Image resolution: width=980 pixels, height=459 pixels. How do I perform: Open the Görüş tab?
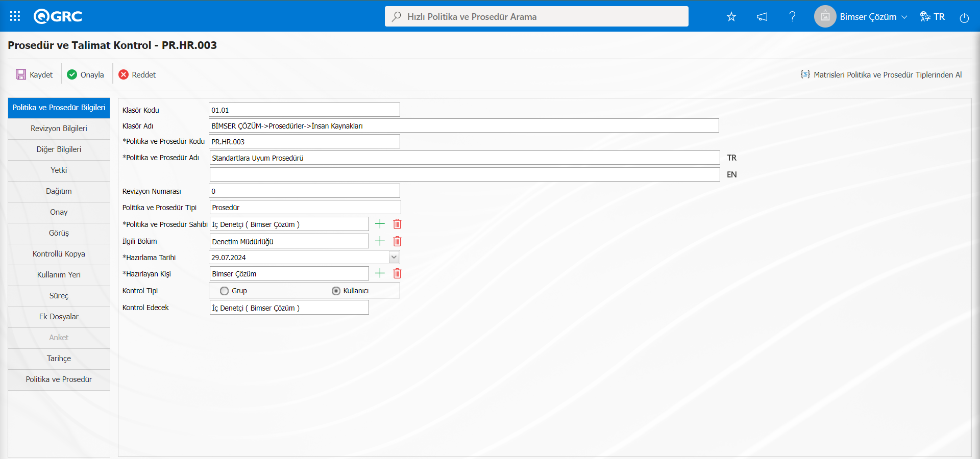pyautogui.click(x=59, y=233)
